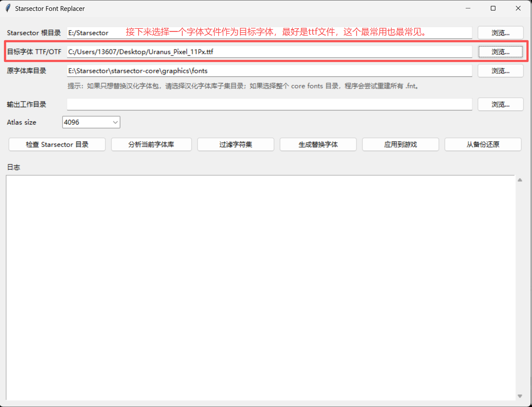The image size is (532, 407).
Task: Close the Starsector Font Replacer window
Action: [518, 8]
